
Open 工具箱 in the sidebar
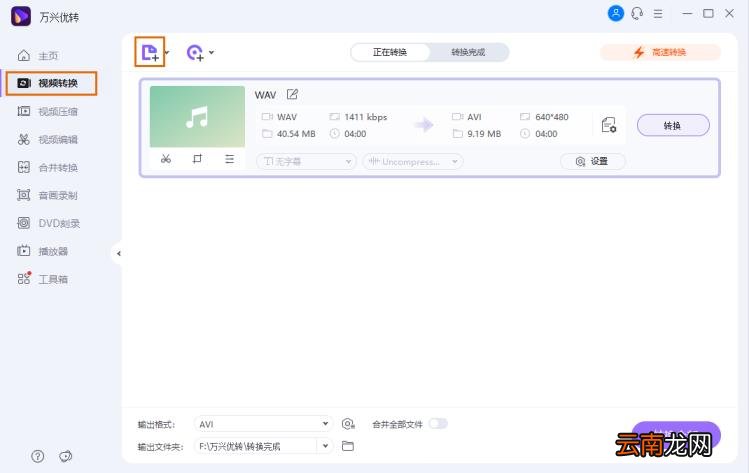43,279
